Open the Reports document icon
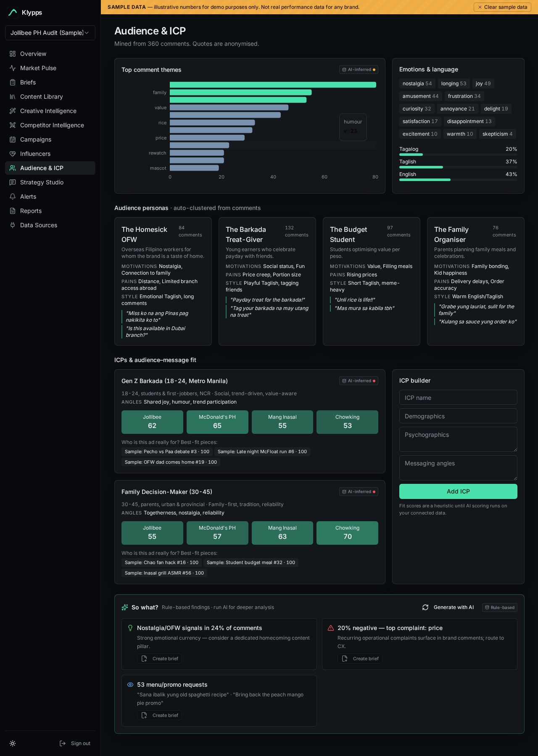 coord(13,211)
